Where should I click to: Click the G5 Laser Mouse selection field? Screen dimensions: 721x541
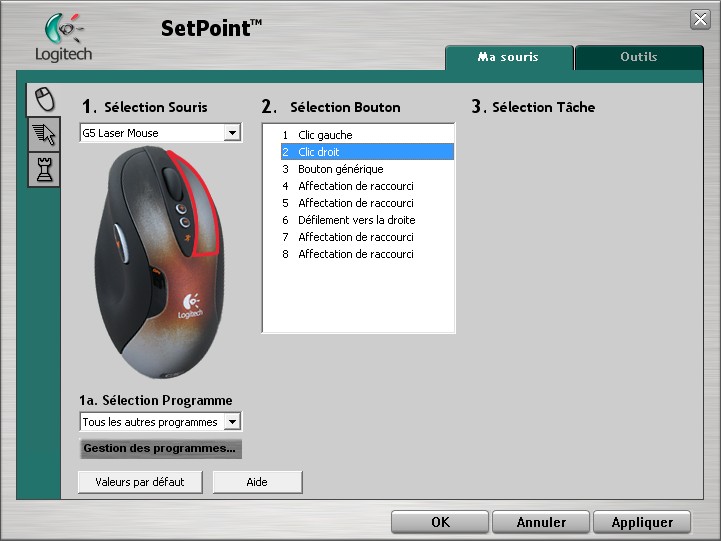point(160,133)
